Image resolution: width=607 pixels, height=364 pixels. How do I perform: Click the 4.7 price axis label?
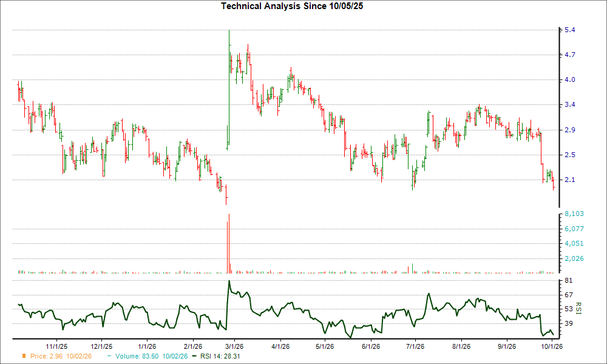coord(570,55)
